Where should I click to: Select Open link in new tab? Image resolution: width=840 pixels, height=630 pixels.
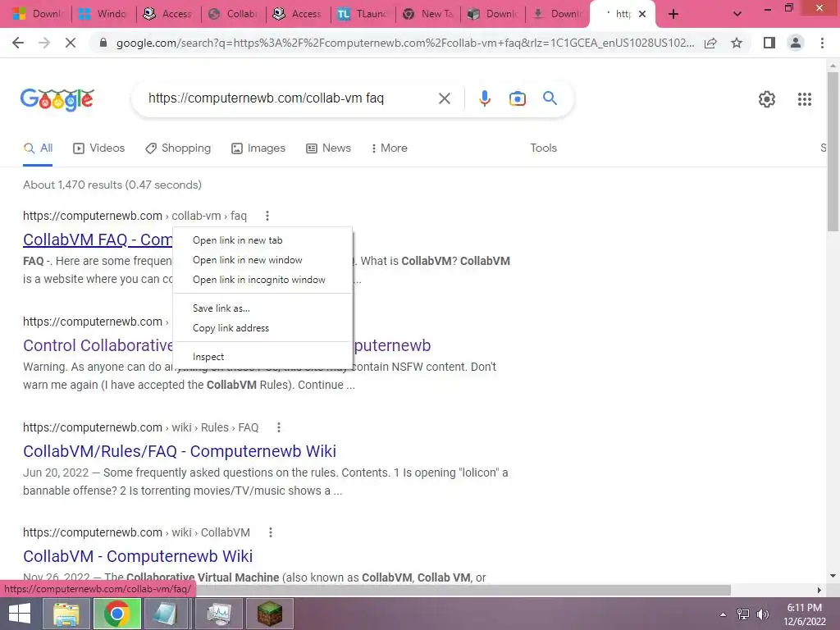[262, 240]
